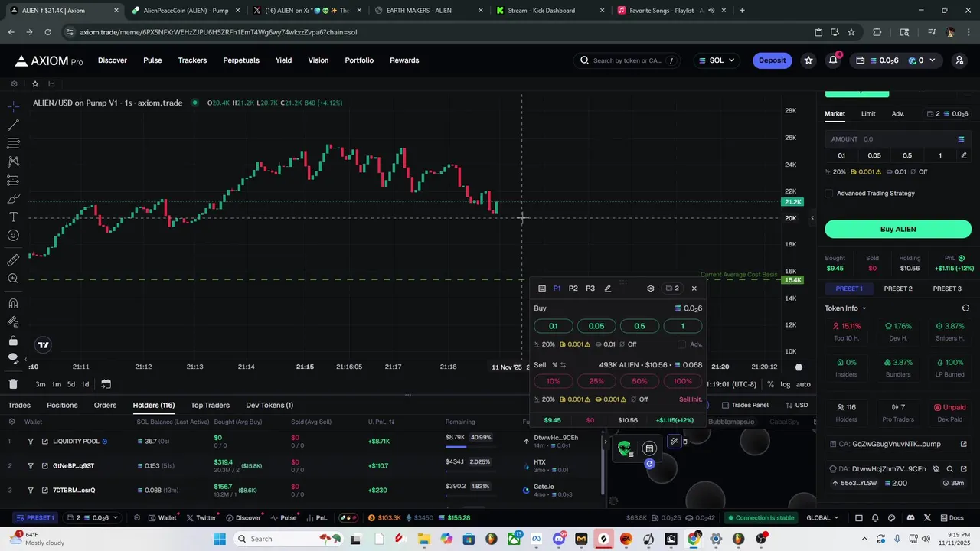Toggle stay in drawing mode

pyautogui.click(x=13, y=322)
